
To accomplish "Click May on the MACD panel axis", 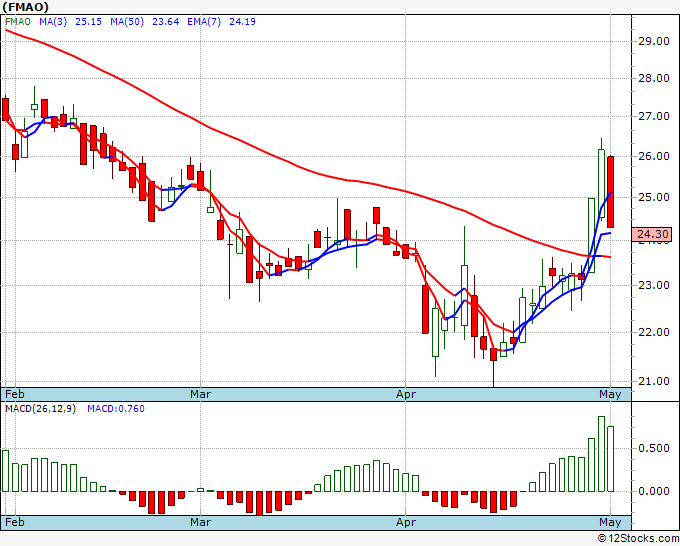I will [610, 522].
